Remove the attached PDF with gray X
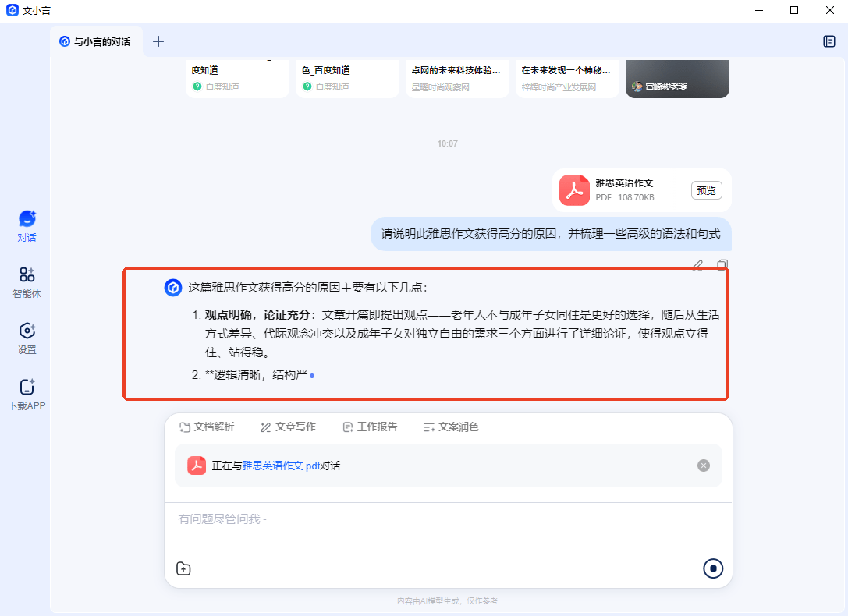Screen dimensions: 848x616 703,466
